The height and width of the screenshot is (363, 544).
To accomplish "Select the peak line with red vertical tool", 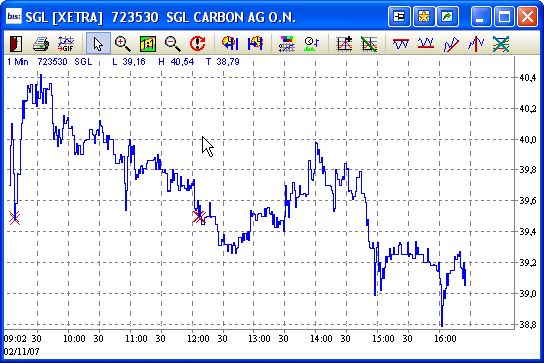I will (x=476, y=44).
